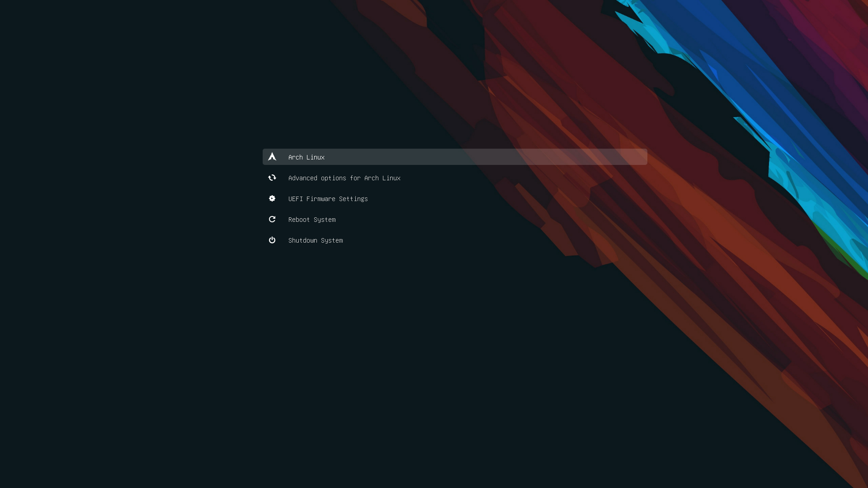Select the Shutdown System entry

click(x=315, y=240)
